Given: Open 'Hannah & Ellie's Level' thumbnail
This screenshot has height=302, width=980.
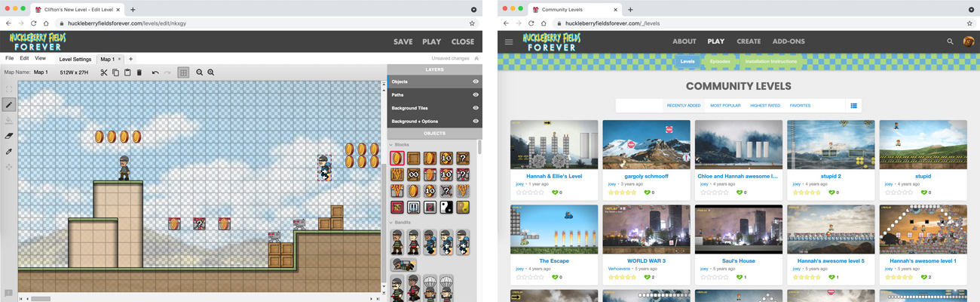Looking at the screenshot, I should [x=554, y=144].
